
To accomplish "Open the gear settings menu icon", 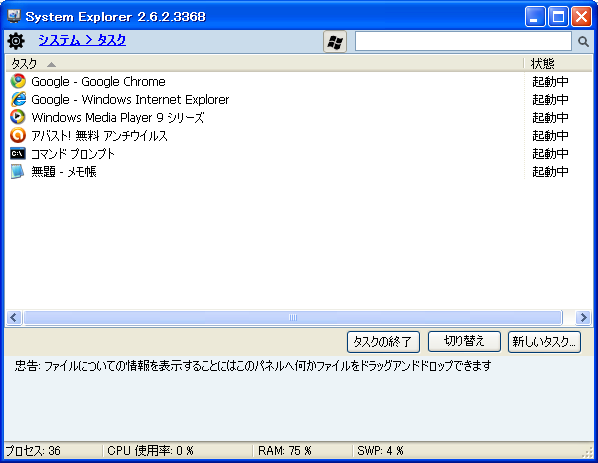I will click(16, 41).
